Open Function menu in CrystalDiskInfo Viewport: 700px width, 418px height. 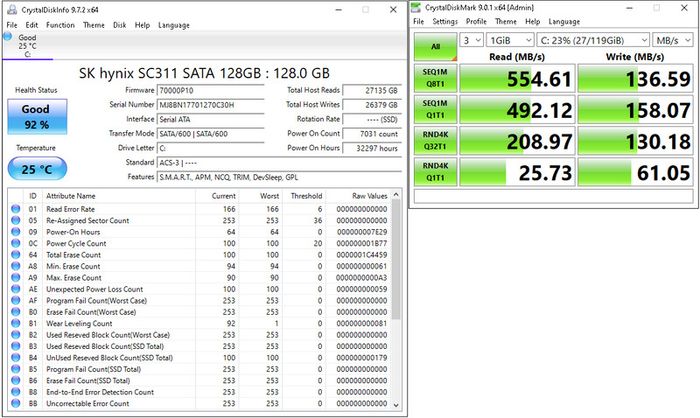coord(60,25)
